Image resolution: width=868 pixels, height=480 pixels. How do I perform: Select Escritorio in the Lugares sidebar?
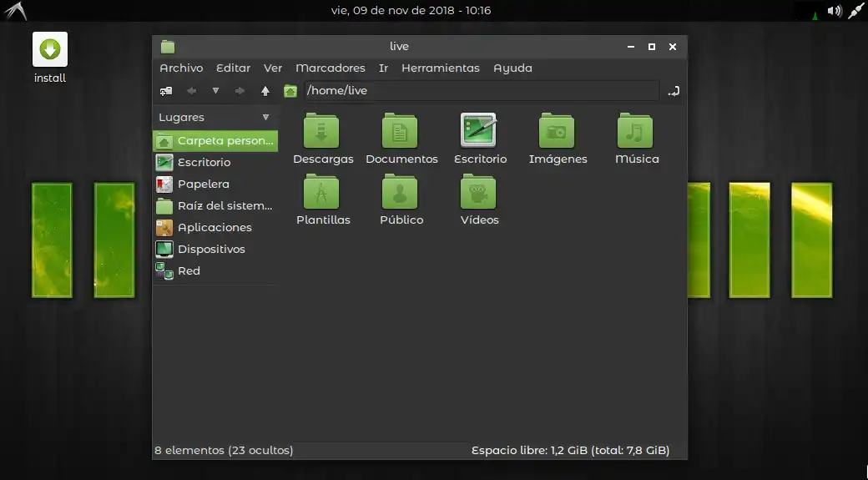coord(215,162)
